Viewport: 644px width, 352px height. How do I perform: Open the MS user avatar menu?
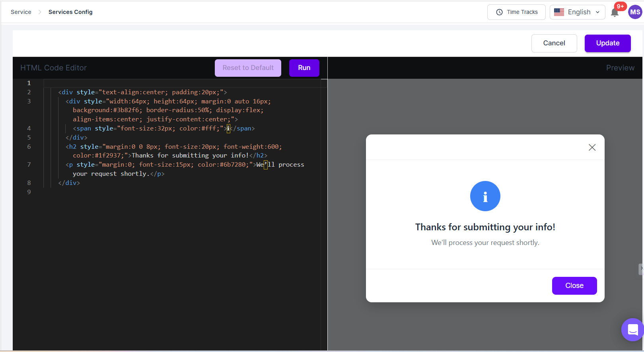click(x=635, y=12)
